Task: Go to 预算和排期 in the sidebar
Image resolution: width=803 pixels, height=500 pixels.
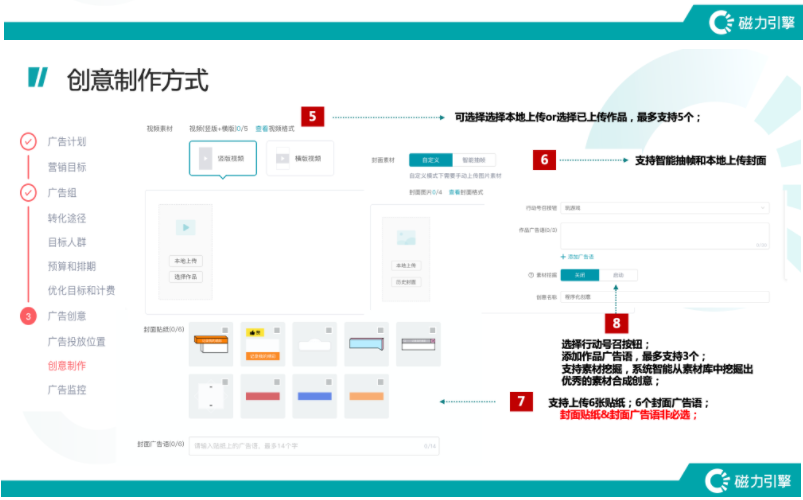Action: point(72,266)
